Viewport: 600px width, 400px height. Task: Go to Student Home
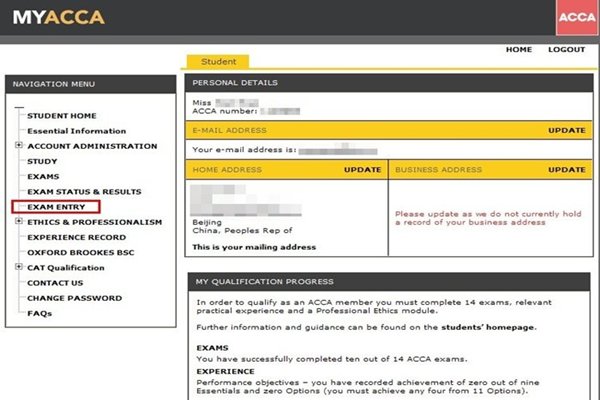point(62,116)
